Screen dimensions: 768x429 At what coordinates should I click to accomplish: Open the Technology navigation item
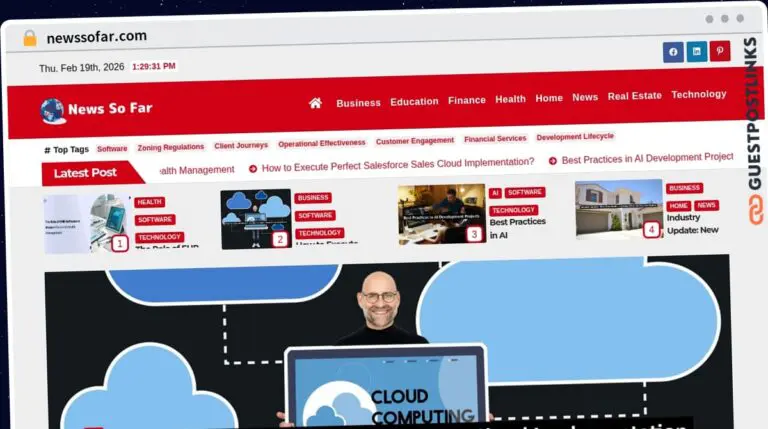tap(698, 94)
